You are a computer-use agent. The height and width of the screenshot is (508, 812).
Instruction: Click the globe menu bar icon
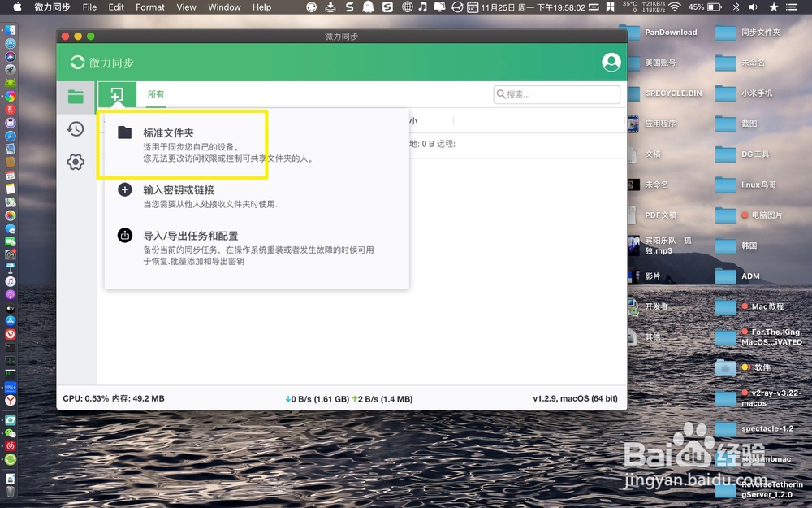coord(408,7)
